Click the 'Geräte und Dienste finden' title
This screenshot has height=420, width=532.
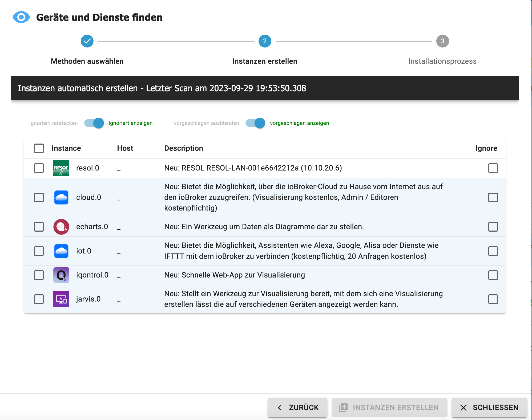pyautogui.click(x=99, y=17)
